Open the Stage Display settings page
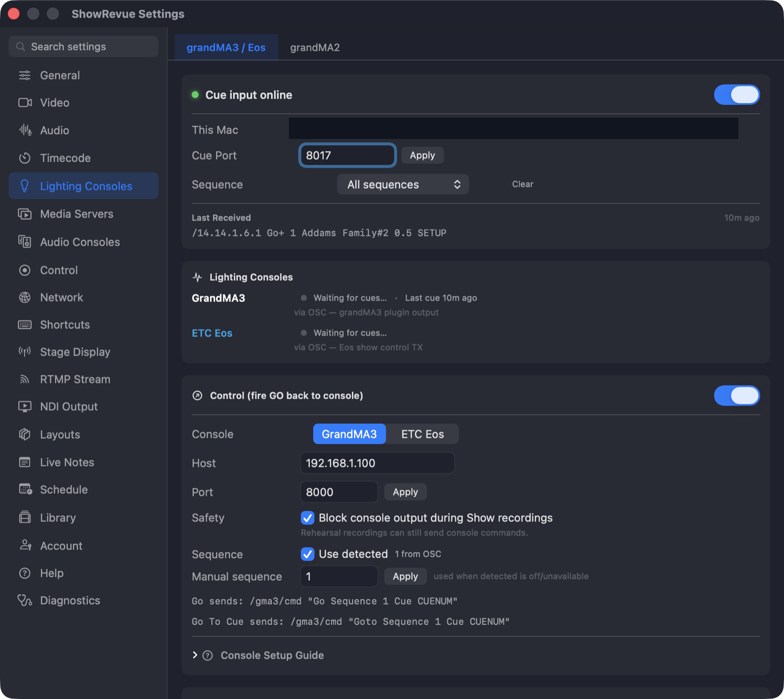The height and width of the screenshot is (699, 784). click(x=83, y=352)
